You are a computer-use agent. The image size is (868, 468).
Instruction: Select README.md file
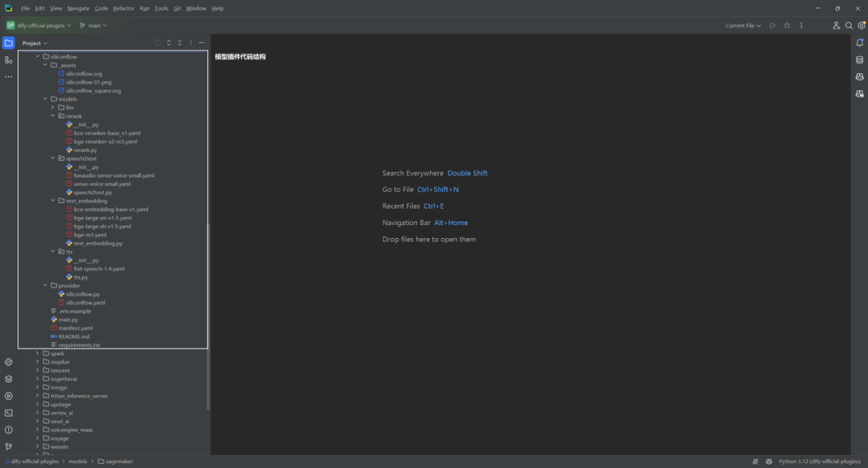click(x=74, y=336)
